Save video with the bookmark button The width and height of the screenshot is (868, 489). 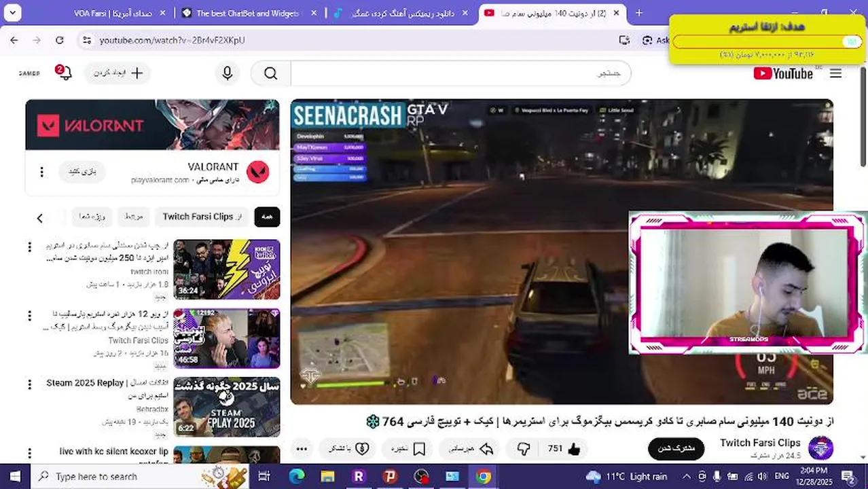click(409, 449)
